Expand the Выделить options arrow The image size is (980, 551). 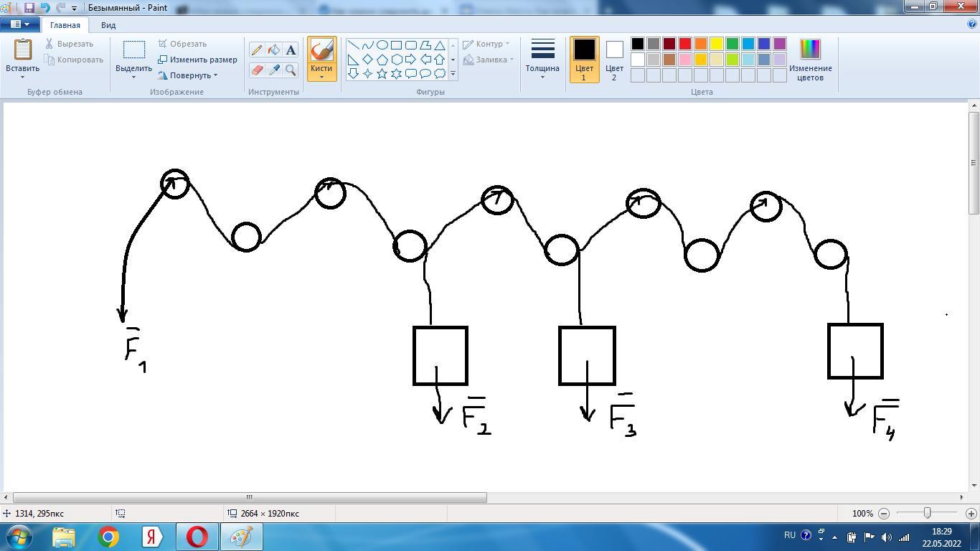pyautogui.click(x=133, y=77)
